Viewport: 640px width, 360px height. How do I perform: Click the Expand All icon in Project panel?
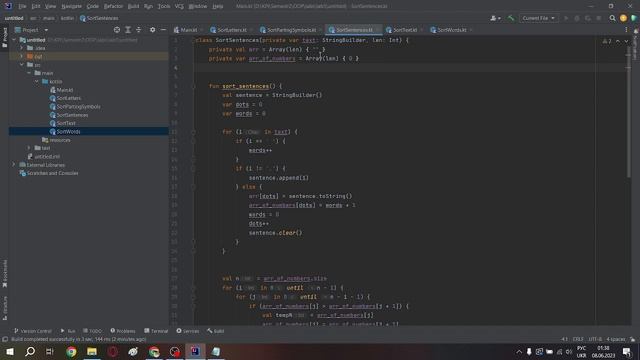click(x=128, y=30)
